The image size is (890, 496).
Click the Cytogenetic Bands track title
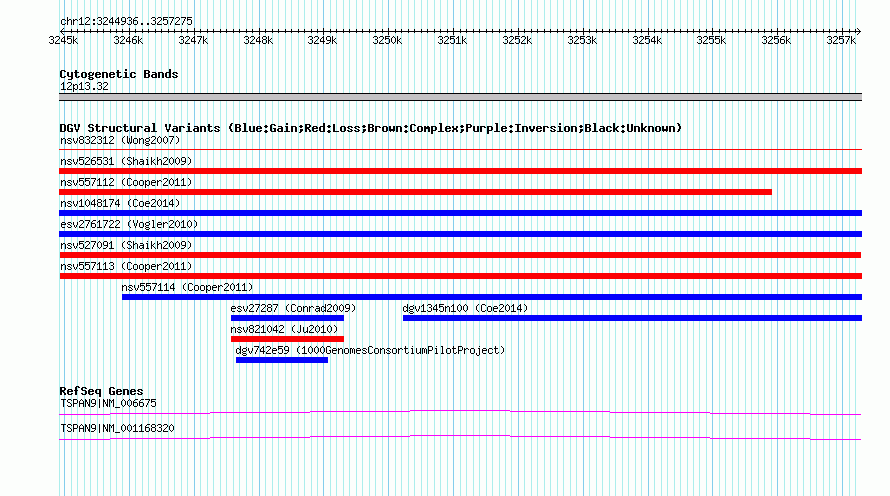point(119,74)
